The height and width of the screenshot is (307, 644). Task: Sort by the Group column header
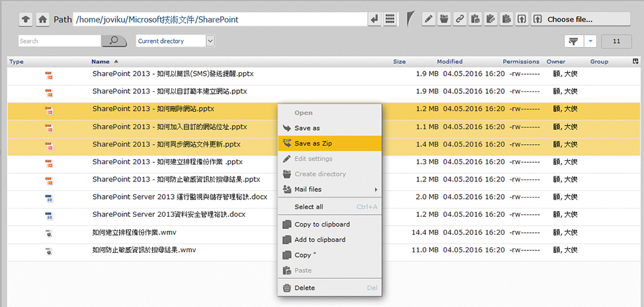599,62
